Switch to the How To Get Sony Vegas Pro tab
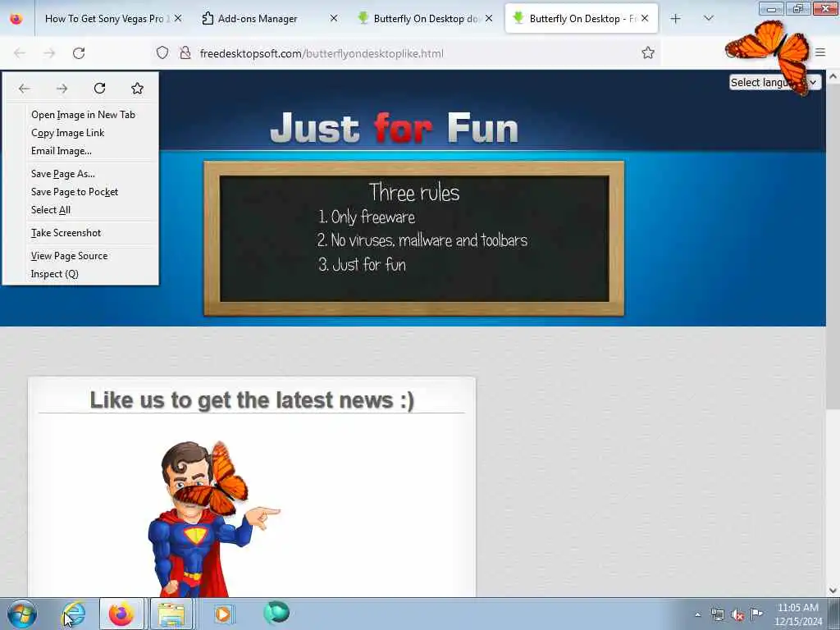This screenshot has width=840, height=630. point(105,19)
